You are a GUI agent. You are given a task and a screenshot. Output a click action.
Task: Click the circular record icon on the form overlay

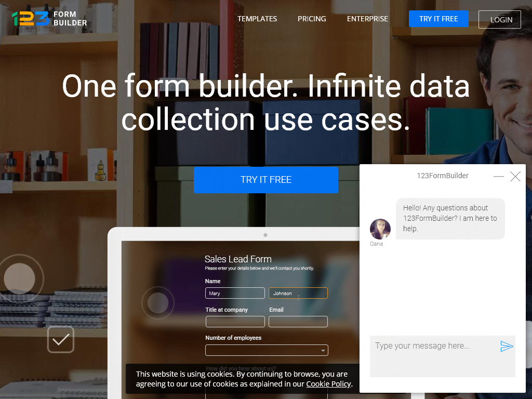pos(158,303)
